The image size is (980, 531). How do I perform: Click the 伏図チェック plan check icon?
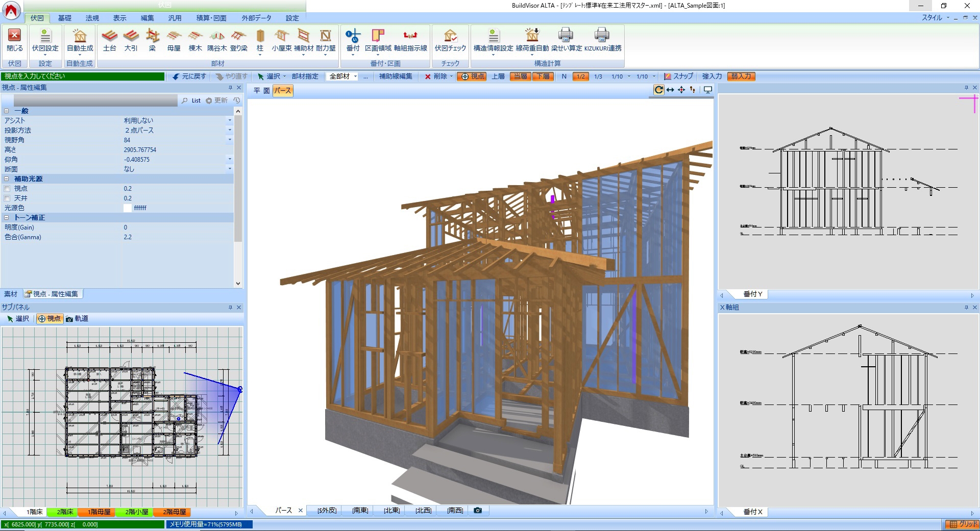450,40
